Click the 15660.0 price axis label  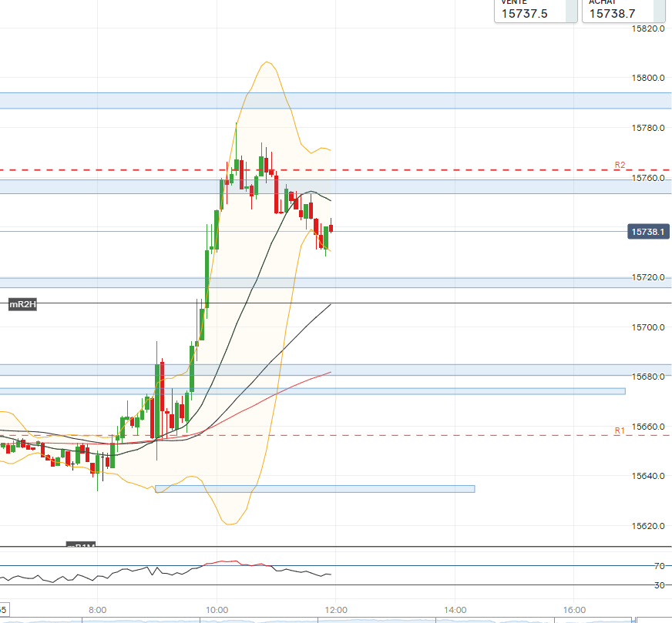pos(648,427)
